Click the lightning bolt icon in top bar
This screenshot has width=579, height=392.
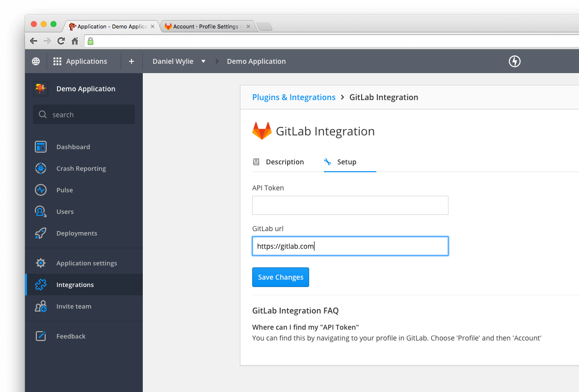514,61
